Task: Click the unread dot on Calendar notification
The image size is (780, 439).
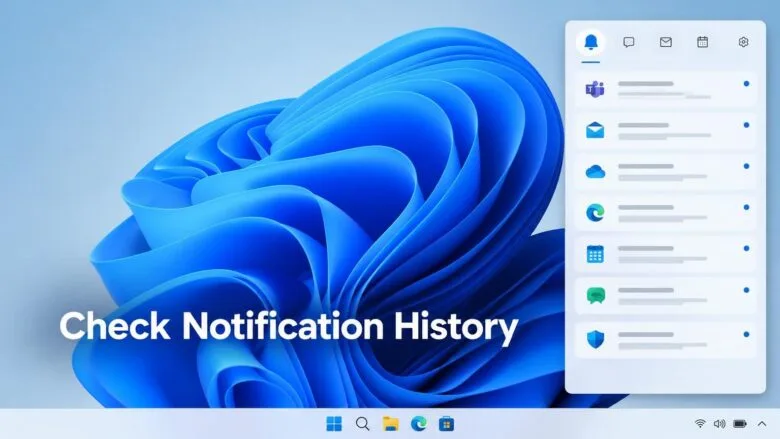Action: click(746, 248)
